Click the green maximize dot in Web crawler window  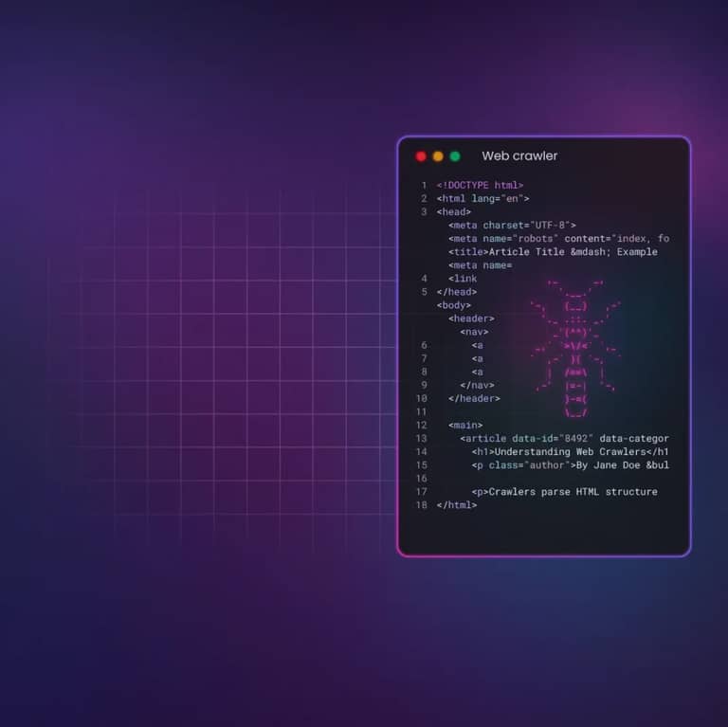pos(455,156)
